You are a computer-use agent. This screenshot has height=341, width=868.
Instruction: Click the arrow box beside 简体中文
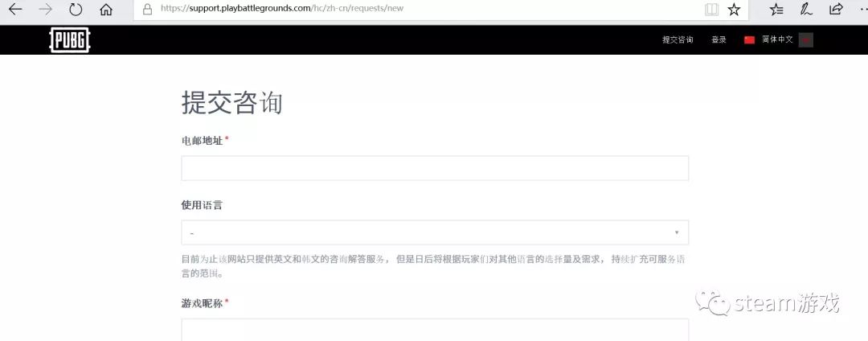coord(805,40)
